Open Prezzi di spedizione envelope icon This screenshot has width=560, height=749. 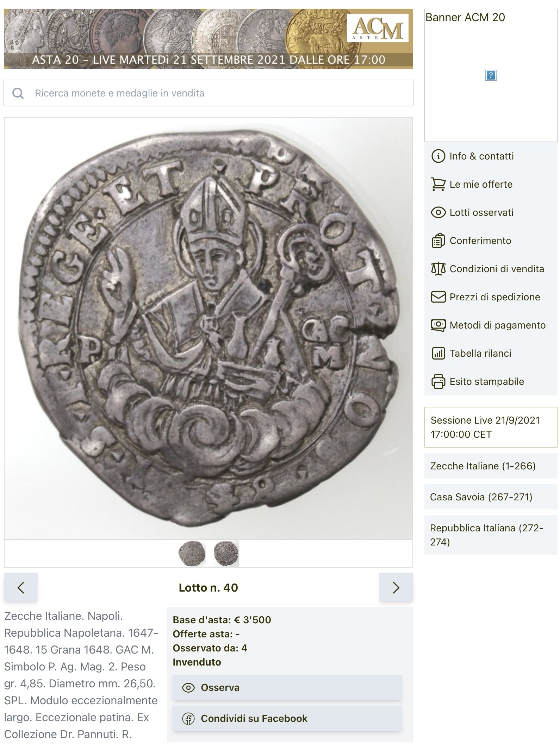coord(438,297)
